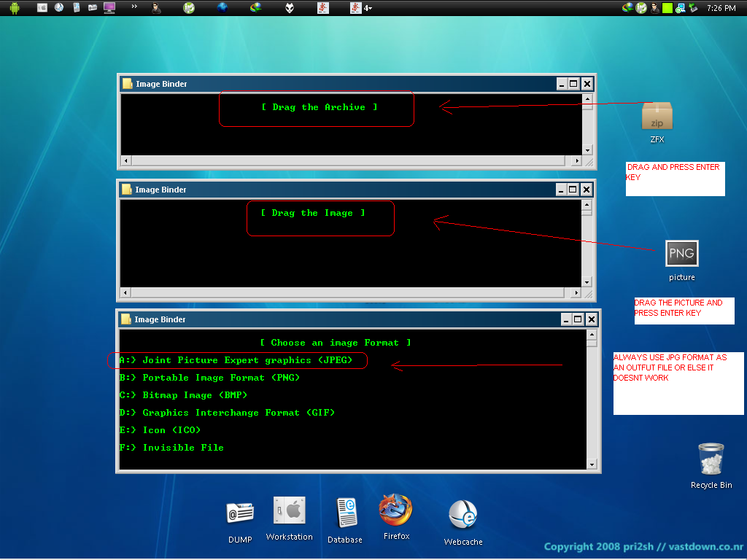Image resolution: width=747 pixels, height=560 pixels.
Task: Click scroll-right arrow in Drag the Archive window
Action: [577, 160]
